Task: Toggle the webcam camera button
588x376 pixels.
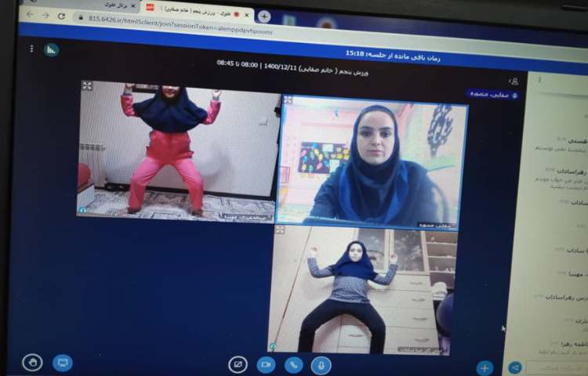Action: pyautogui.click(x=266, y=364)
